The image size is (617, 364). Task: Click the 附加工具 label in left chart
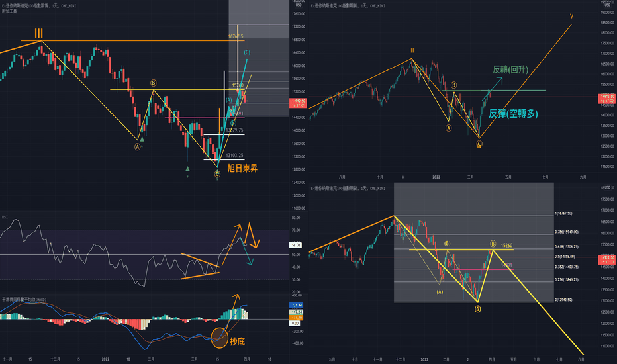[9, 11]
